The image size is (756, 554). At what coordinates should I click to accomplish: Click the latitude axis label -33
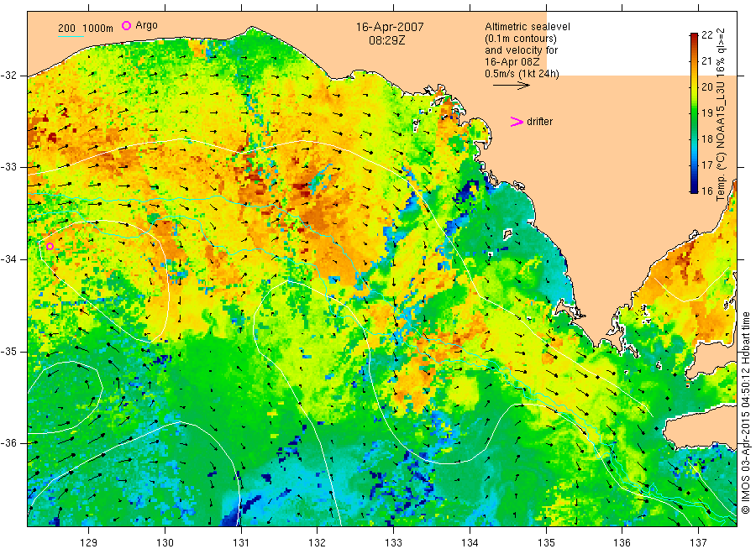click(8, 167)
